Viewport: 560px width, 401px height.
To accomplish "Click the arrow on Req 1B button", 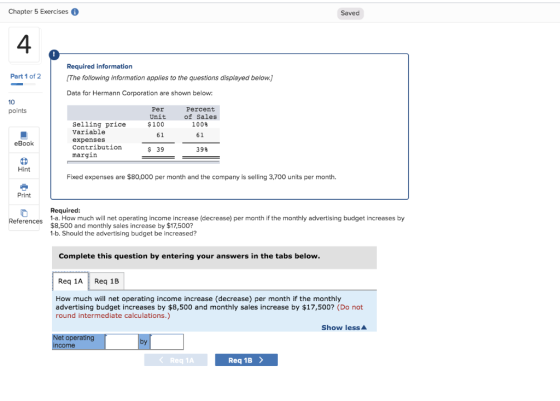I will click(261, 360).
